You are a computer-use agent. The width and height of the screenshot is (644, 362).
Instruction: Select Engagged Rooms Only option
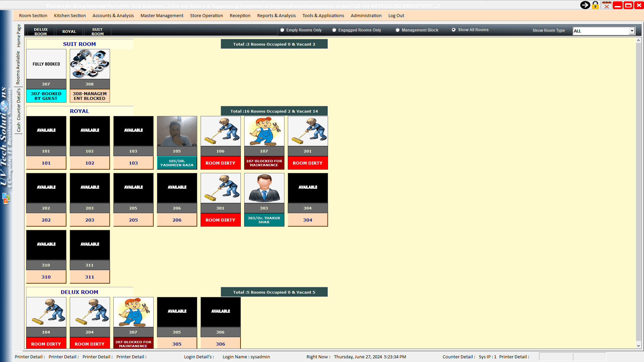(x=334, y=30)
